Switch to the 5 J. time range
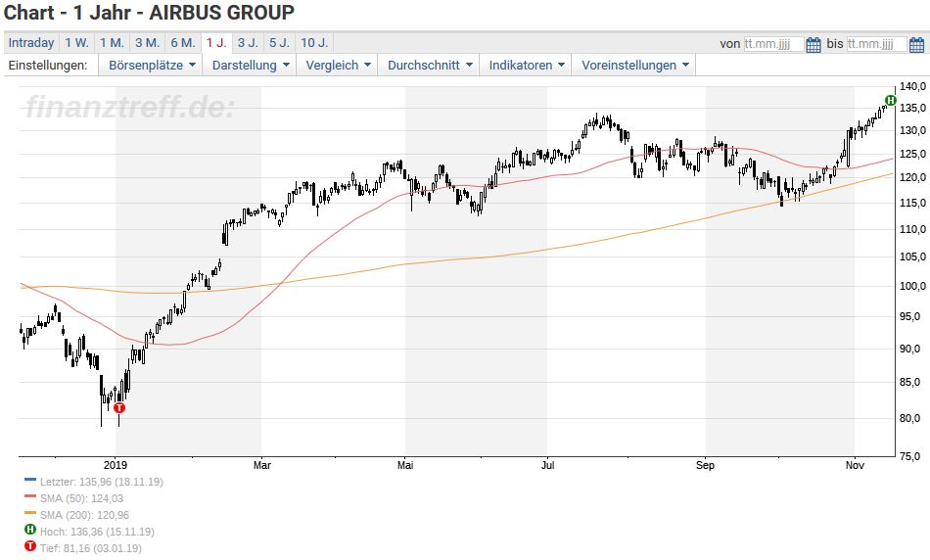 point(279,43)
